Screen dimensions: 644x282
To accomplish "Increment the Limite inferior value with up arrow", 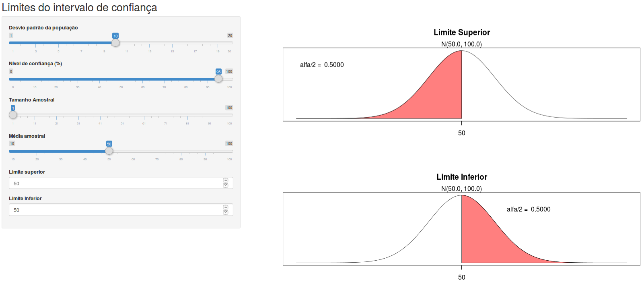I will point(226,207).
